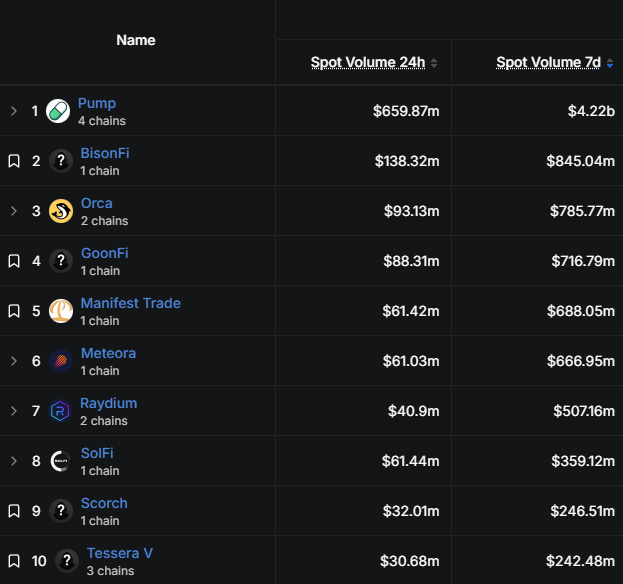Select GoonFi 24h value $88.31m
623x584 pixels.
(411, 261)
